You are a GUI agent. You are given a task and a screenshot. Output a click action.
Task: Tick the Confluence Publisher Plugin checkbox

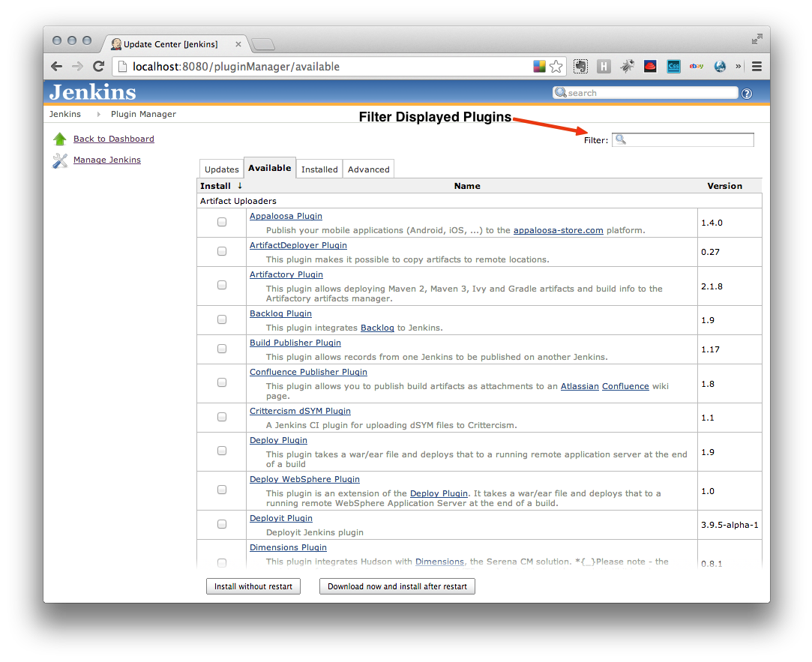click(x=222, y=382)
